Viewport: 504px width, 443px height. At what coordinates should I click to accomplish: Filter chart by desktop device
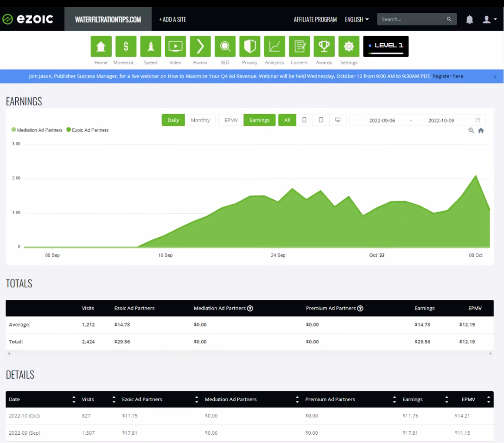coord(338,120)
